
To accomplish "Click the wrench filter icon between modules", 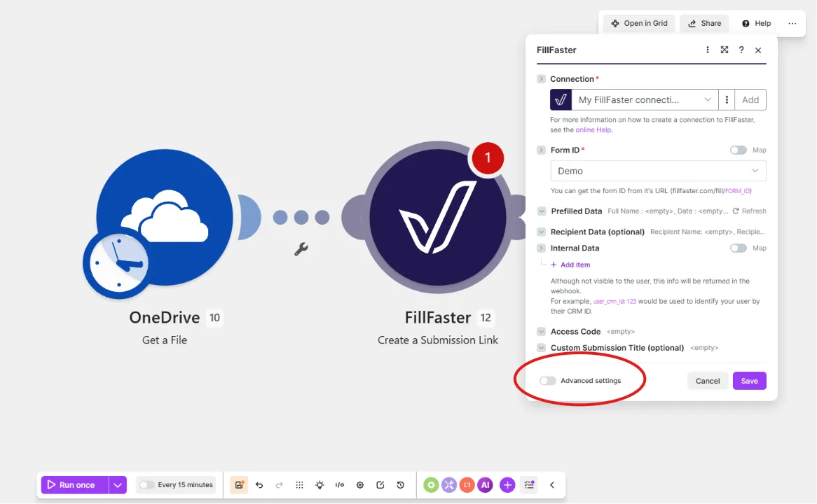I will point(301,249).
